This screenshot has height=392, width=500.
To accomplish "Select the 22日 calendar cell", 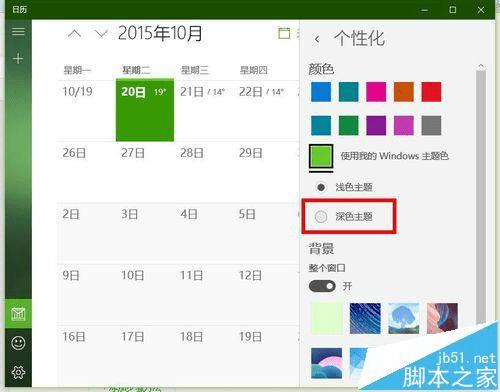I will point(262,111).
